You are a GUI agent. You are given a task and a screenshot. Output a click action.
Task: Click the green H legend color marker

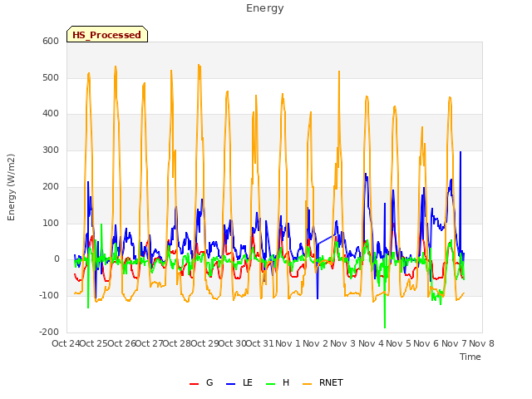(270, 384)
